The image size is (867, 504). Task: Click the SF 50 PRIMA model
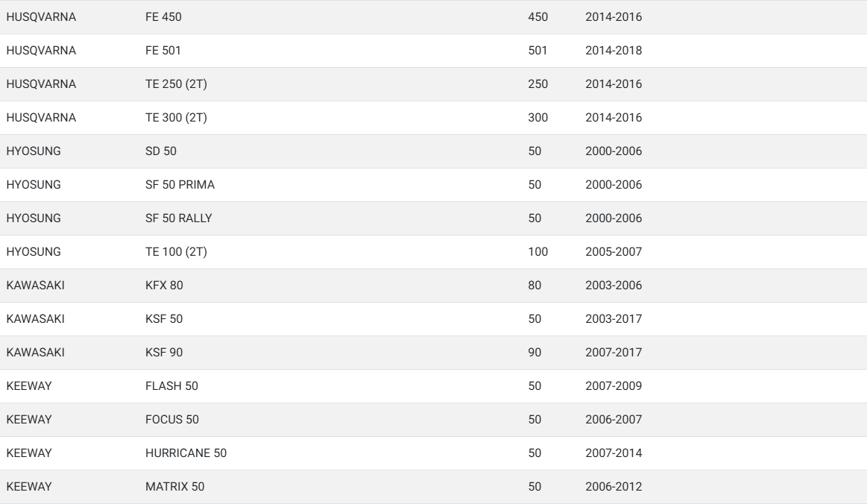pyautogui.click(x=180, y=185)
